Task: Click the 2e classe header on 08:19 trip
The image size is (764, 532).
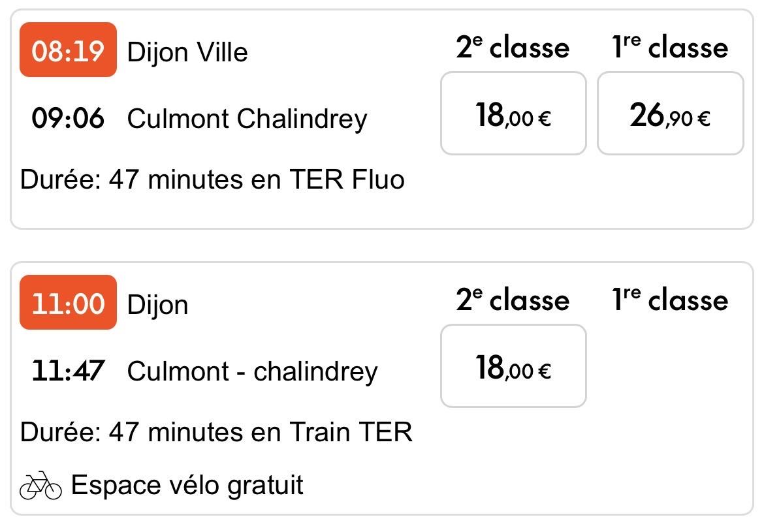Action: pos(513,48)
